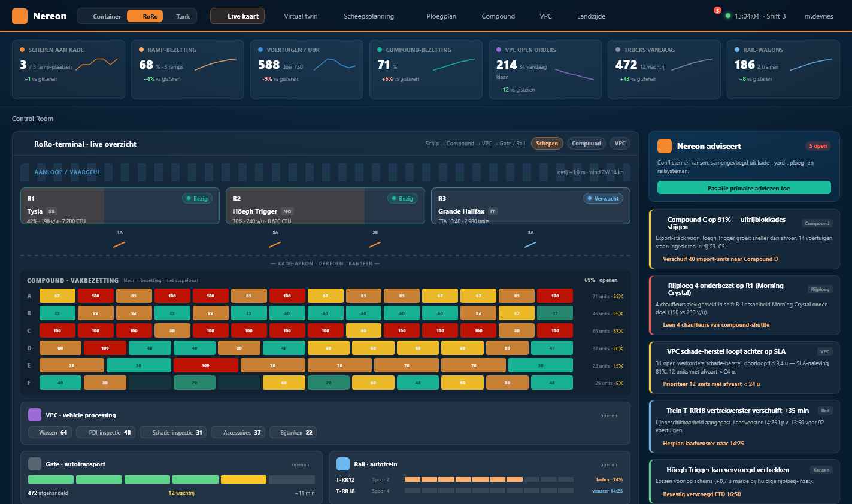The width and height of the screenshot is (852, 504).
Task: Click the Schade-inspectie 31 chip
Action: pos(172,432)
